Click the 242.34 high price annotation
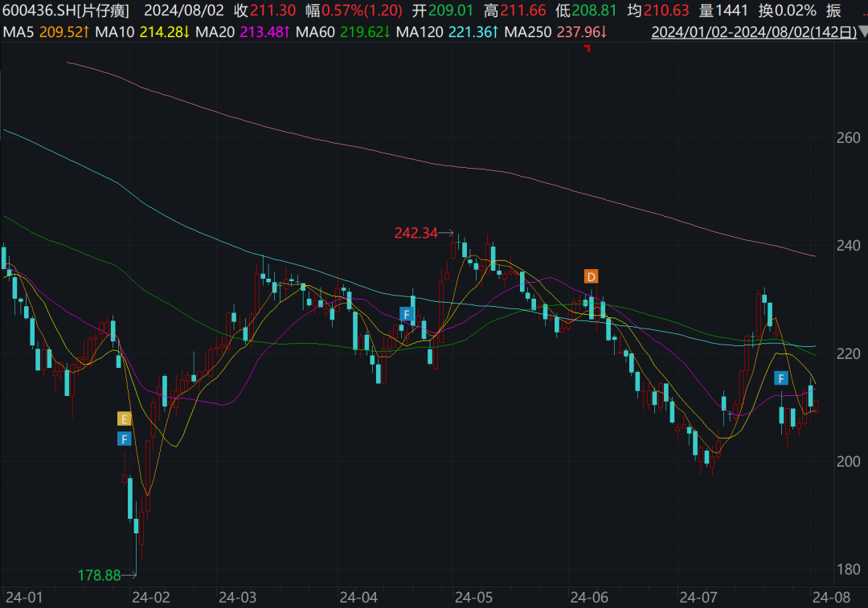 (416, 233)
